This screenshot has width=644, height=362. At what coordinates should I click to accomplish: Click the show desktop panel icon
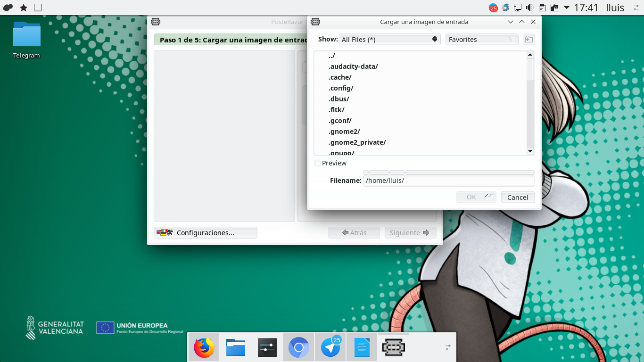pyautogui.click(x=38, y=8)
